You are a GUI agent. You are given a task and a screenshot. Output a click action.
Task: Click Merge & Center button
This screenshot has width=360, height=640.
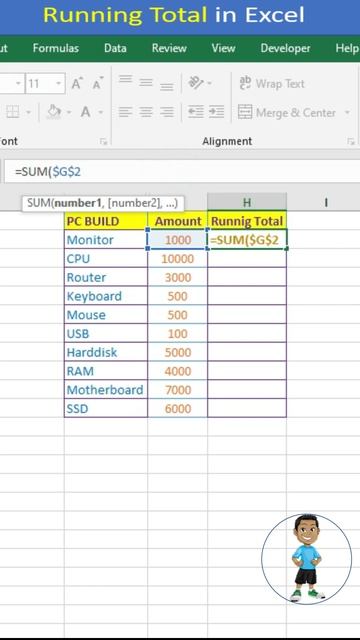click(287, 112)
